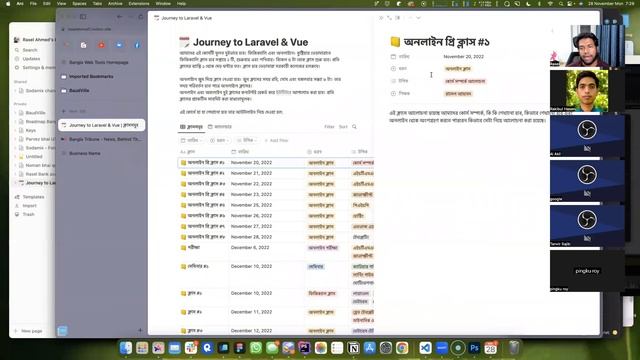Go to next record with the down chevron
This screenshot has width=640, height=360.
pyautogui.click(x=418, y=18)
